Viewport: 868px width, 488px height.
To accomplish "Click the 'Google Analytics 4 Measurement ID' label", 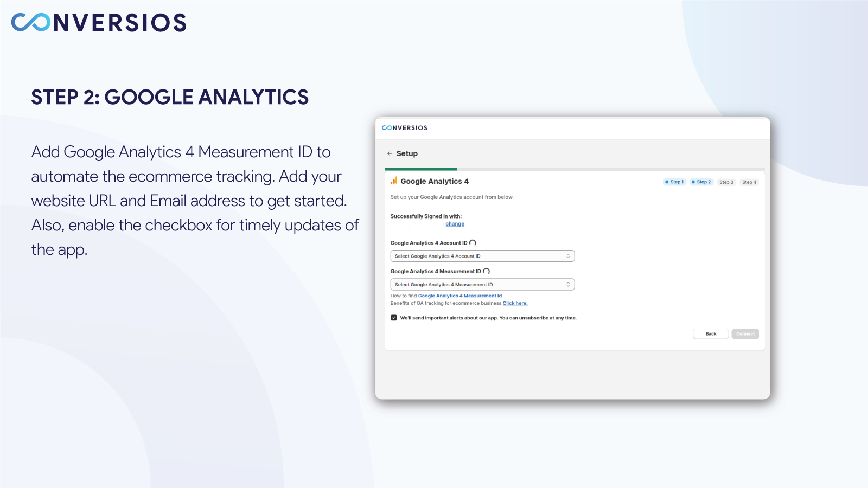I will click(436, 271).
